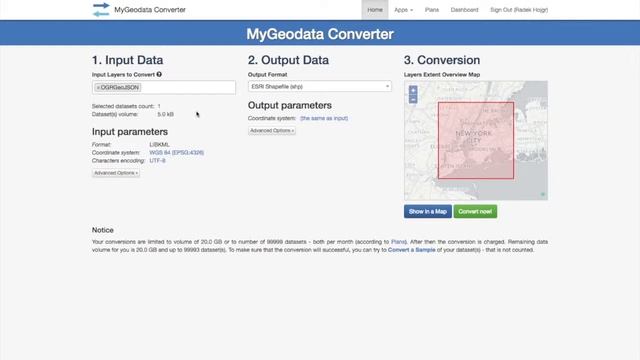Viewport: 640px width, 360px height.
Task: Click the Input Layers to Convert field
Action: pos(164,87)
